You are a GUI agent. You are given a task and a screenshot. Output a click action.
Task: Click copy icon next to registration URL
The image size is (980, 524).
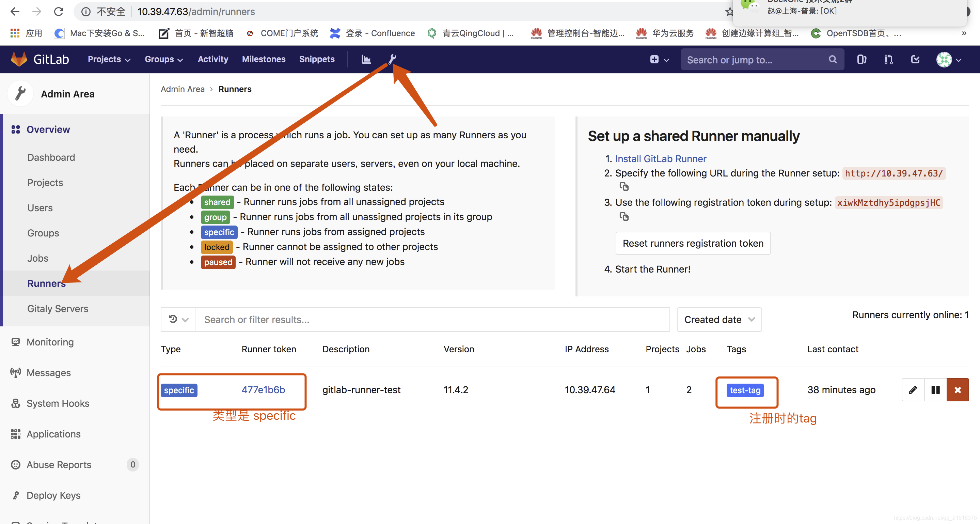[x=624, y=187]
